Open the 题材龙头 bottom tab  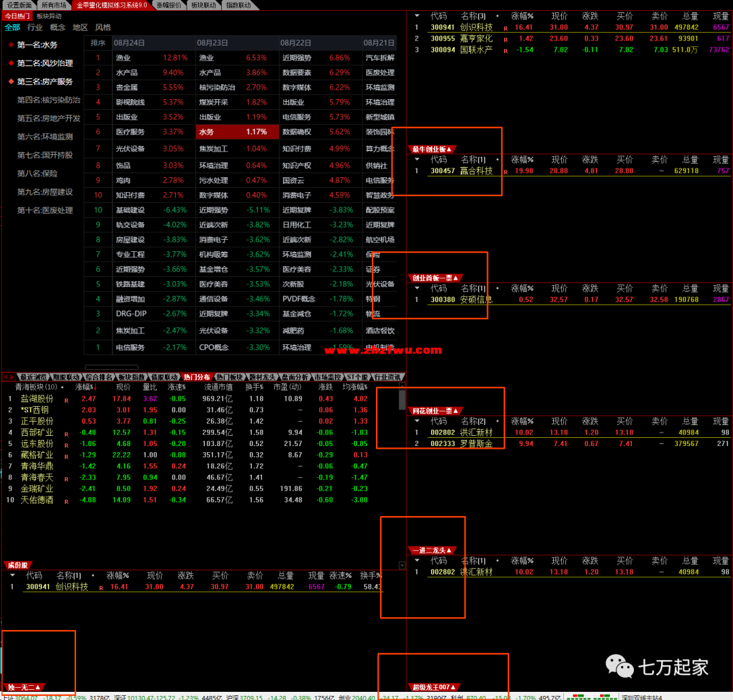point(262,377)
